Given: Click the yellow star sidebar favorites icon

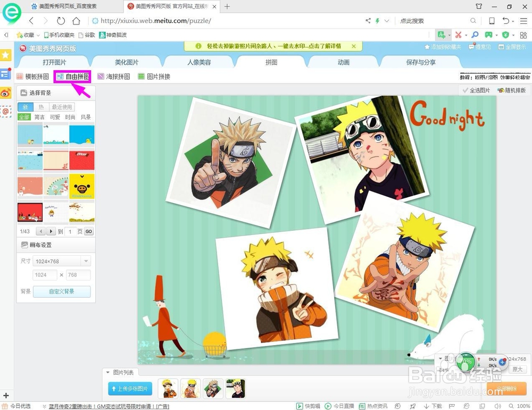Looking at the screenshot, I should 6,55.
